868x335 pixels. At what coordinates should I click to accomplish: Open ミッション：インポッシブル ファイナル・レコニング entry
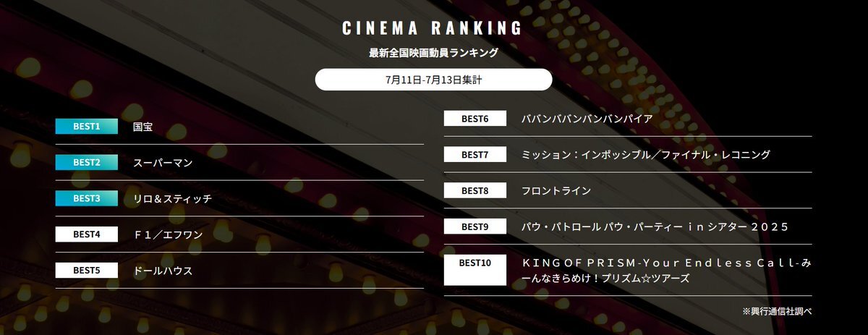click(646, 155)
